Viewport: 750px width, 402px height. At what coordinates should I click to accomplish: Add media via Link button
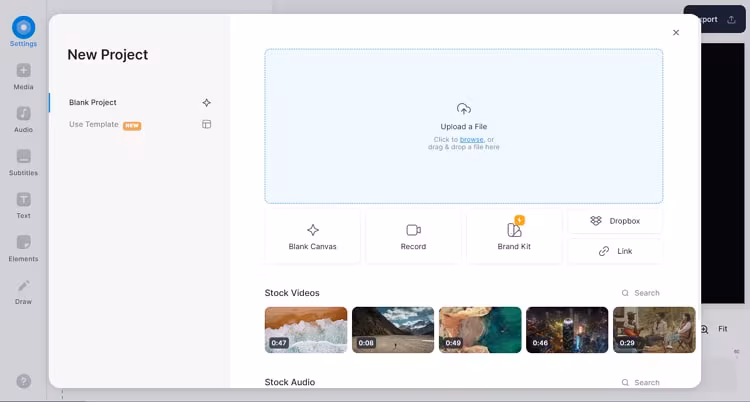click(x=615, y=251)
